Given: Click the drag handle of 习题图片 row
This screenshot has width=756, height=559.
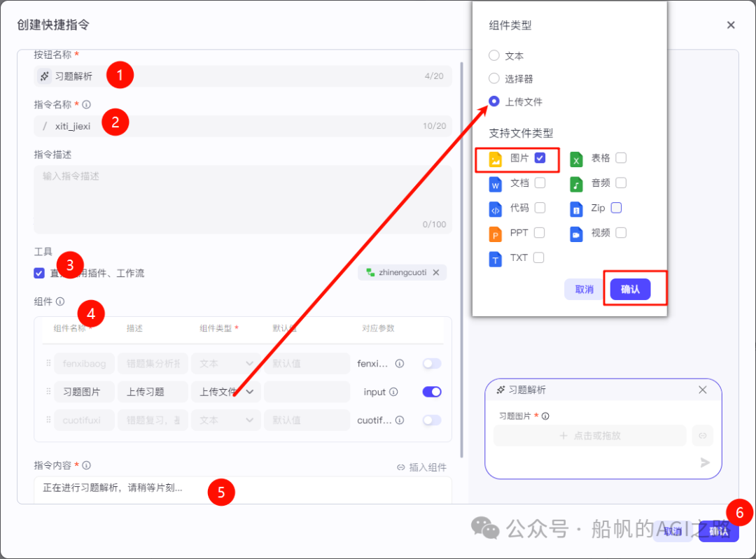Looking at the screenshot, I should pos(48,391).
